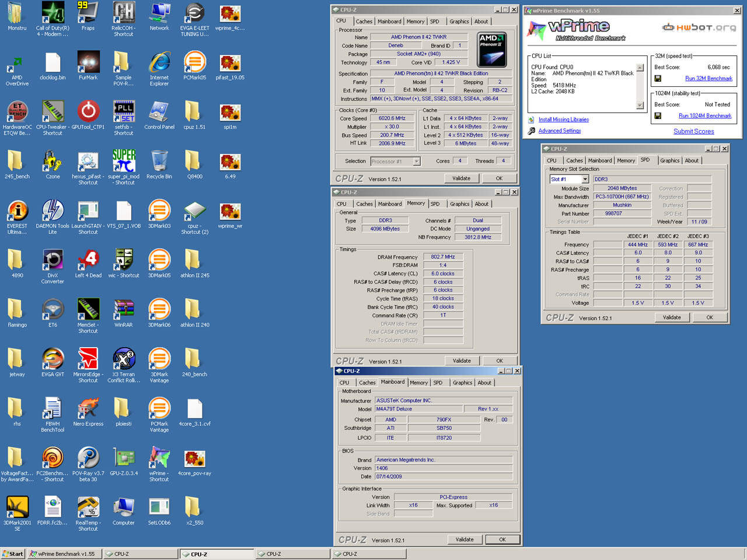Open the Fraps desktop shortcut
The image size is (747, 560).
pos(88,16)
